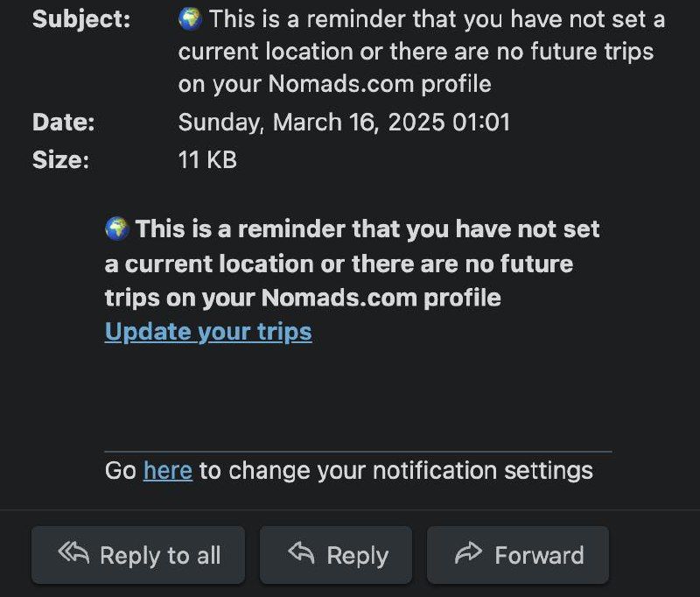This screenshot has height=597, width=700.
Task: Click the bold reminder heading in message body
Action: pos(350,263)
